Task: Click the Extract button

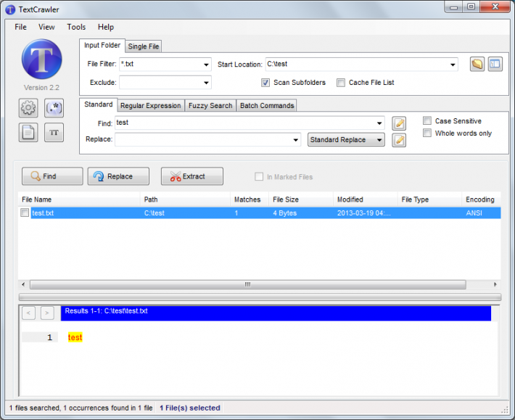Action: point(191,176)
